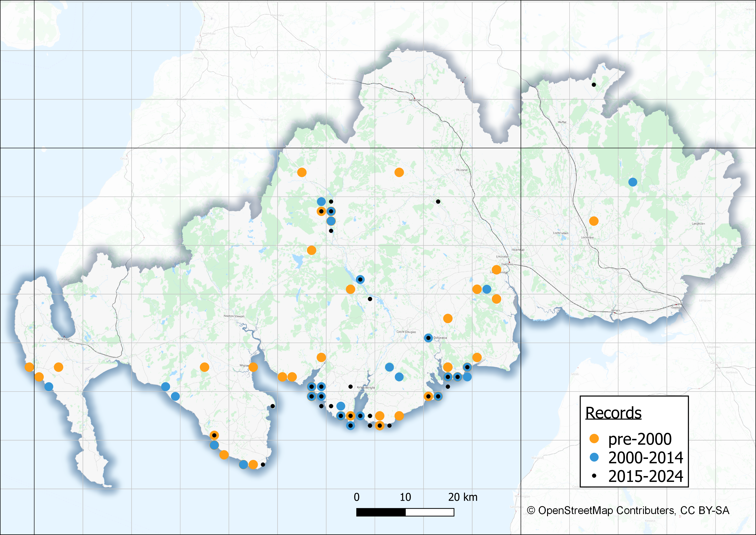Click the Langholm town label
The image size is (756, 535).
[698, 224]
